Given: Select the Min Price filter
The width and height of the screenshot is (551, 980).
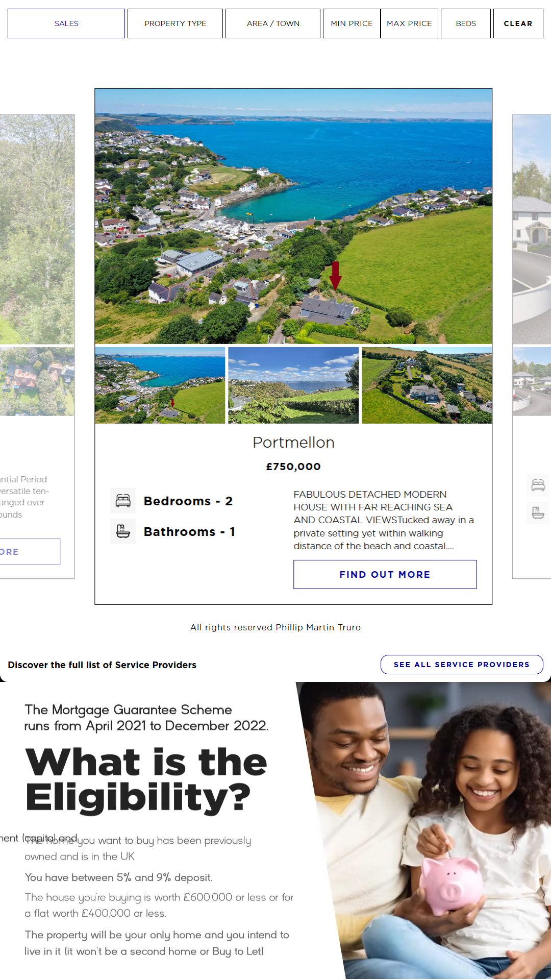Looking at the screenshot, I should pos(352,23).
